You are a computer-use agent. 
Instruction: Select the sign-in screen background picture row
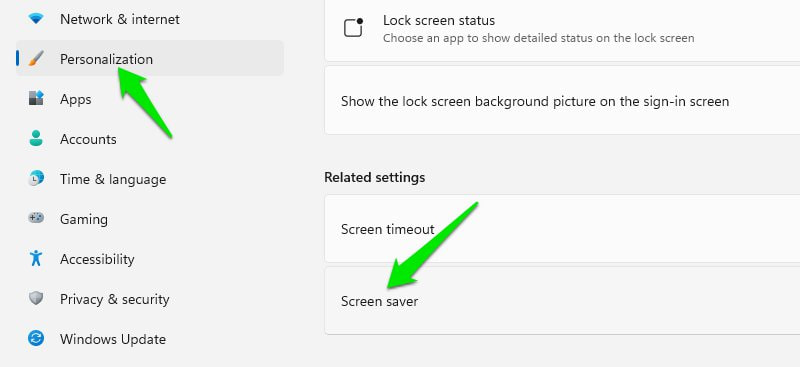[562, 101]
